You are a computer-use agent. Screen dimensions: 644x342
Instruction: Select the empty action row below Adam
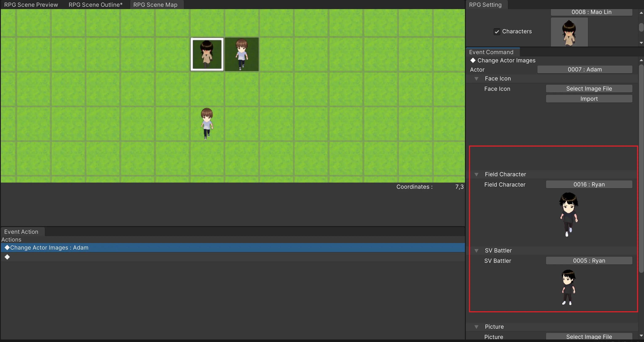point(233,257)
